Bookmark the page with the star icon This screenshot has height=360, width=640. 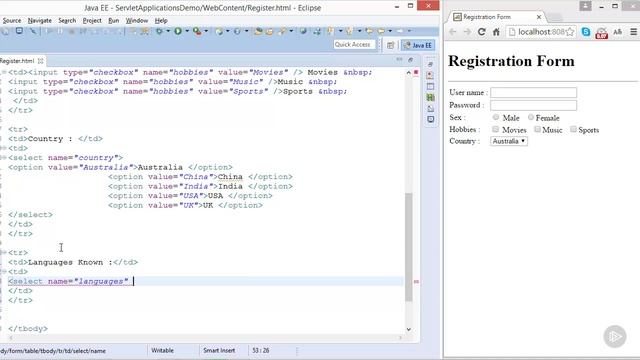[570, 32]
